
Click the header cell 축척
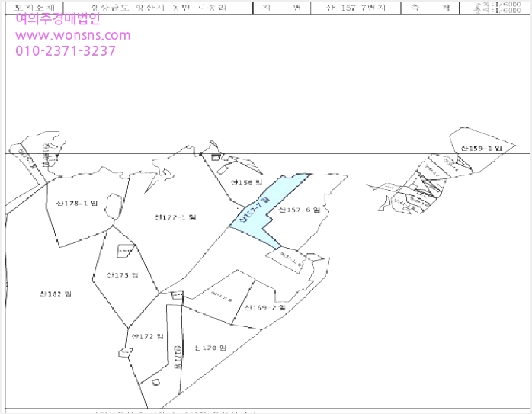(x=430, y=8)
